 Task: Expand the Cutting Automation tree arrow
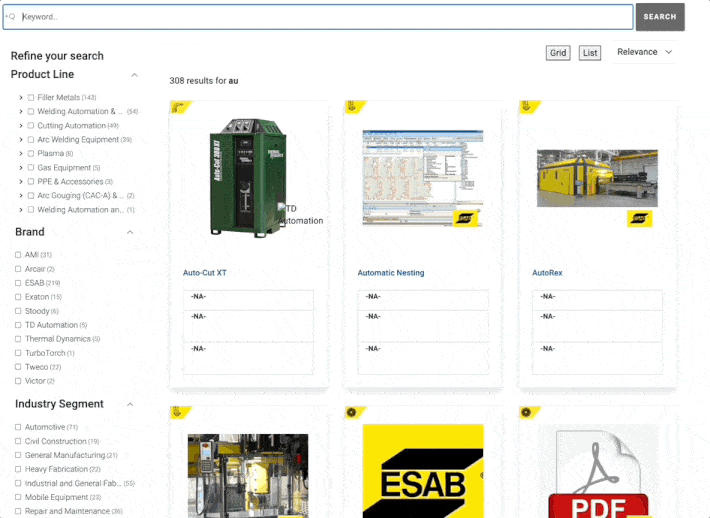coord(21,125)
